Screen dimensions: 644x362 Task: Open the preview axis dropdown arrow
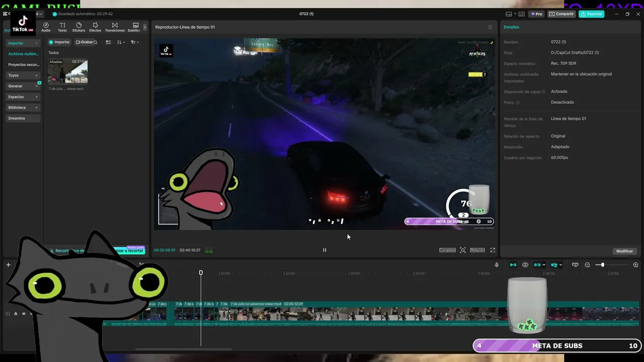[x=560, y=265]
